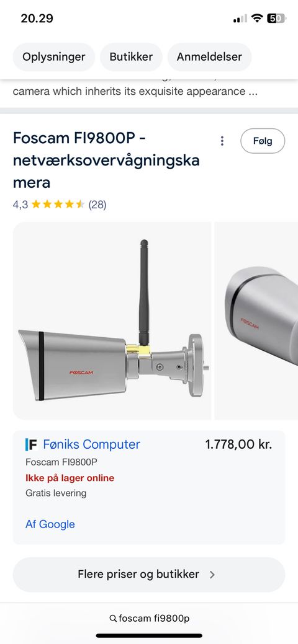Tap the battery indicator icon
Image resolution: width=298 pixels, height=644 pixels.
276,18
